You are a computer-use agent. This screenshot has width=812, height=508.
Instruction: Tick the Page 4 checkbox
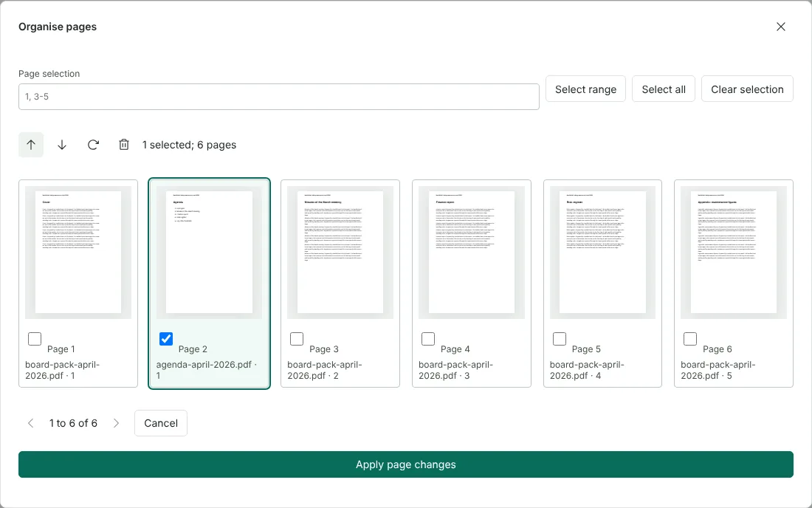pos(428,339)
